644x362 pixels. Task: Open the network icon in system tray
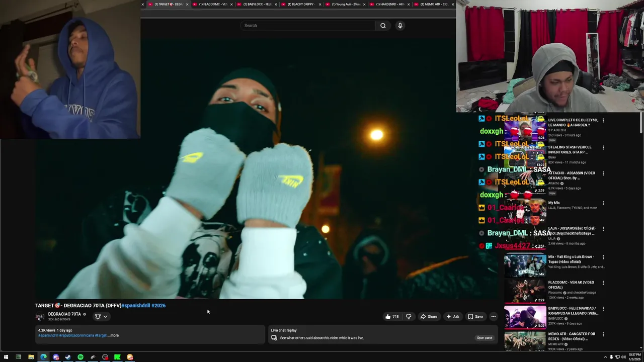point(617,357)
